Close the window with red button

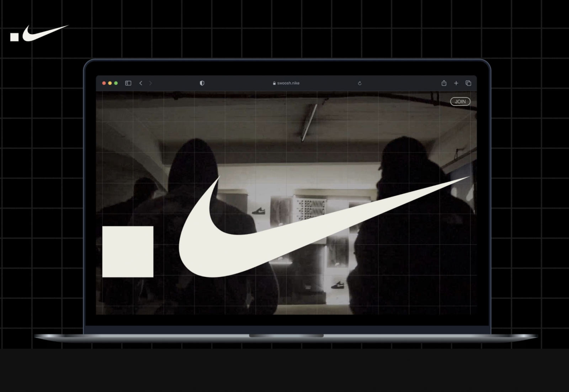coord(104,83)
